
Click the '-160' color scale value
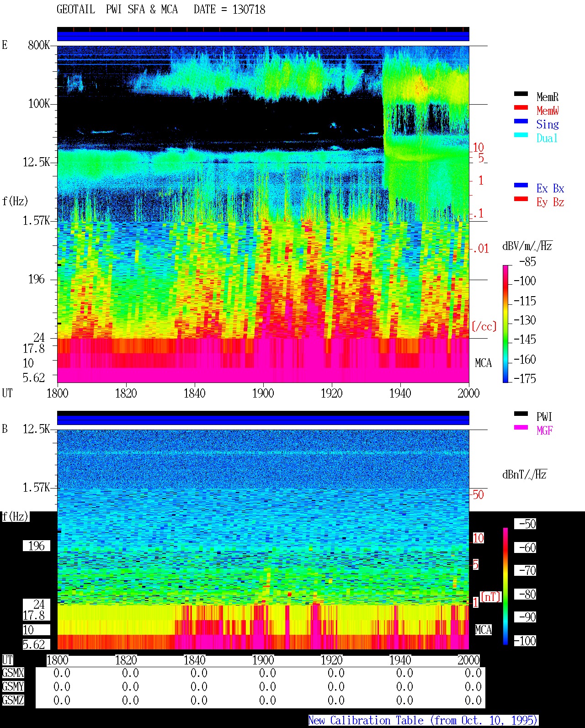pos(525,360)
